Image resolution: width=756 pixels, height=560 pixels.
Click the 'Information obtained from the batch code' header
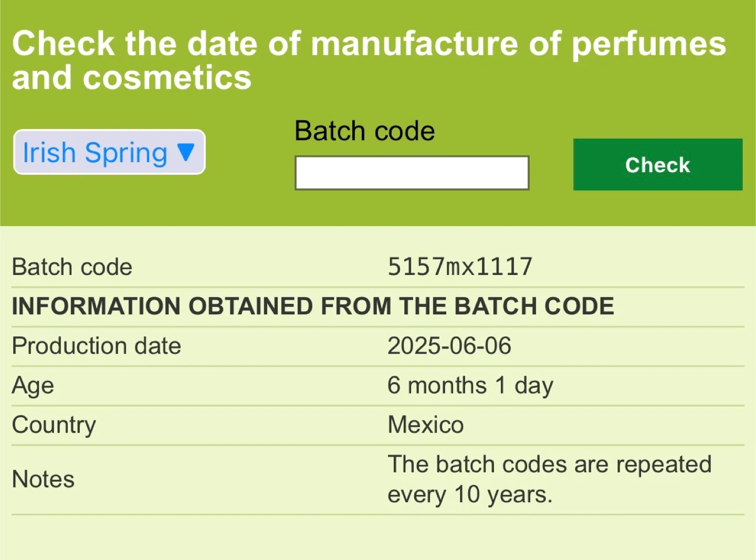(313, 307)
